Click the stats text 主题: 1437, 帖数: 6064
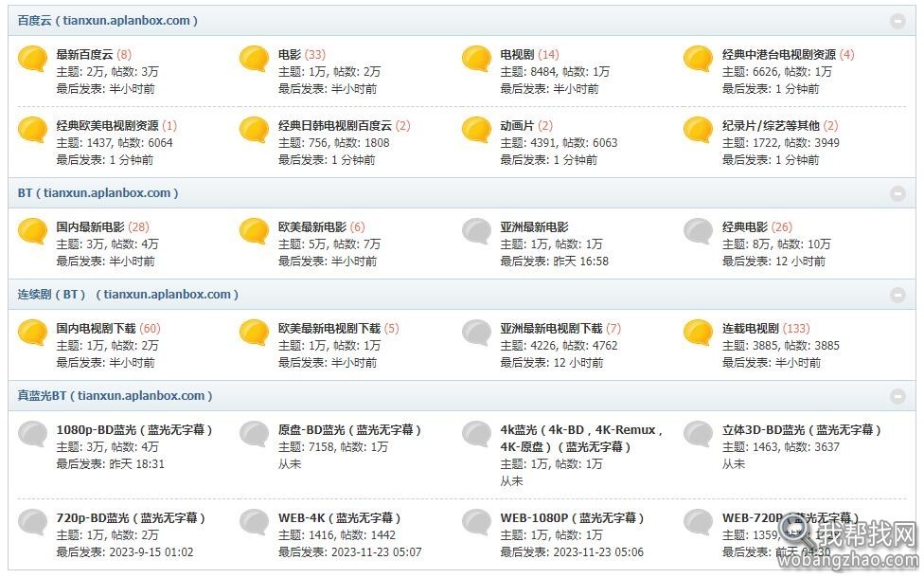Screen dimensions: 924x578 [115, 143]
